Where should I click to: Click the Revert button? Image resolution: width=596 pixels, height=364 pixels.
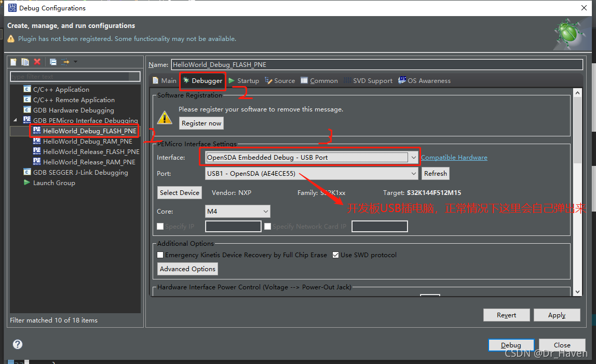tap(506, 315)
